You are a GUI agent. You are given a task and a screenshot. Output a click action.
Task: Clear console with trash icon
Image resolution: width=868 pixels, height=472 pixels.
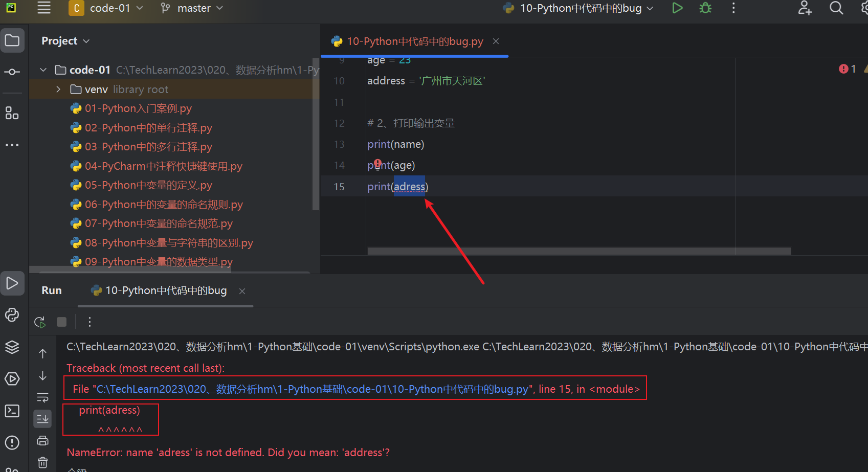43,462
